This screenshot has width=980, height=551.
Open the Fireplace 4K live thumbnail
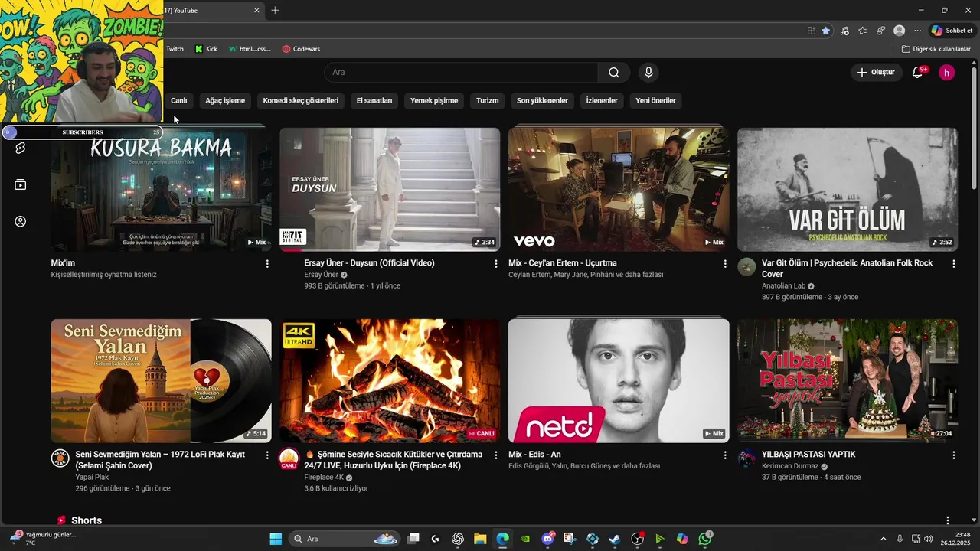390,381
